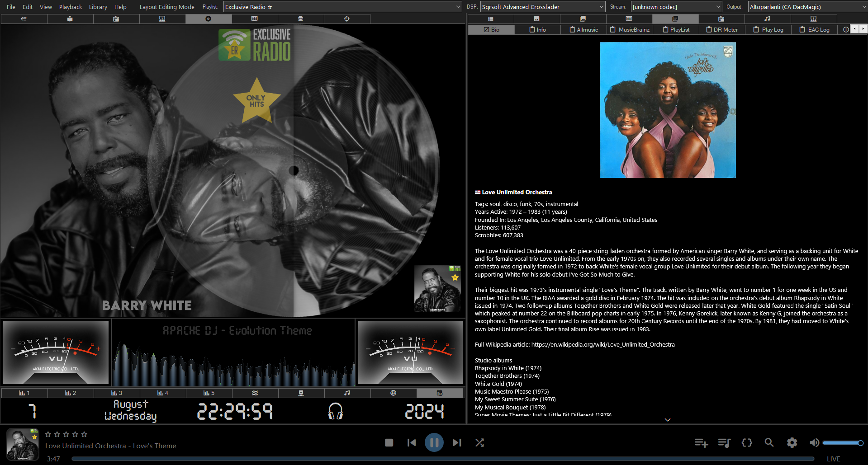Click the add-to-playlist icon
868x465 pixels.
(x=701, y=443)
